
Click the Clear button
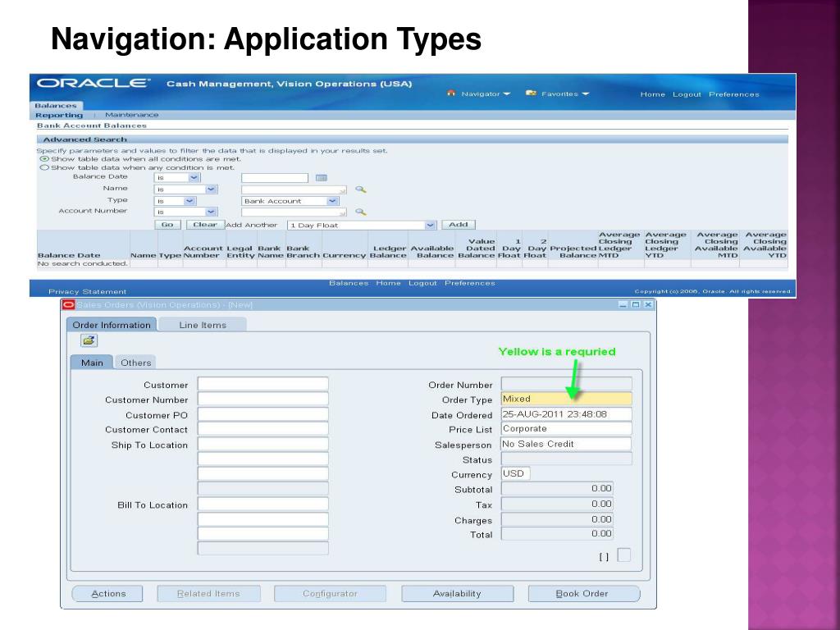click(x=204, y=225)
